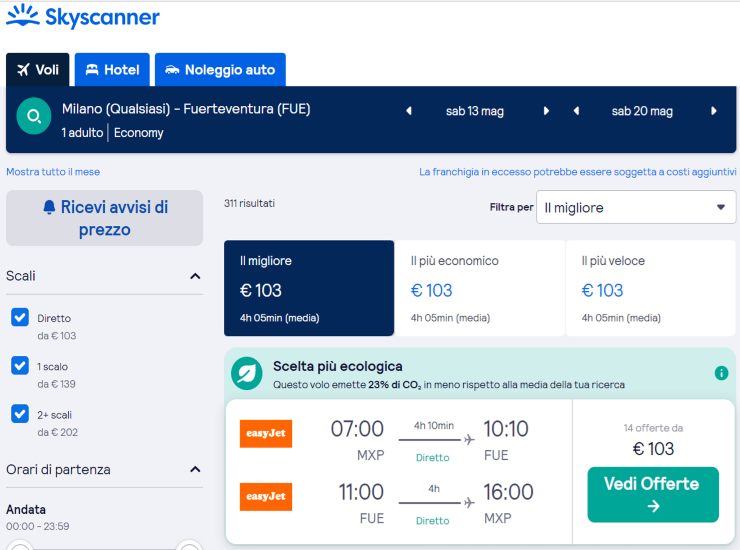Switch to the Noleggio auto tab
This screenshot has width=740, height=550.
(x=220, y=70)
